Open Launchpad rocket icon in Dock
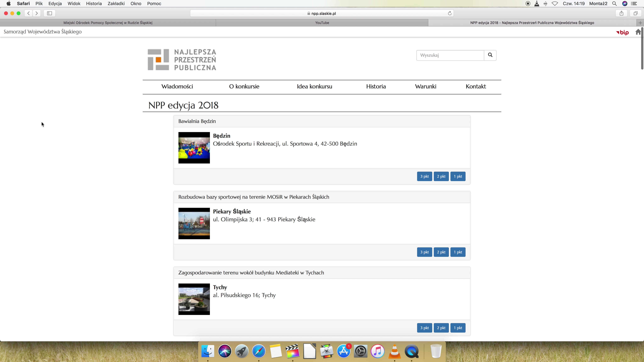Screen dimensions: 644x362 (241, 351)
